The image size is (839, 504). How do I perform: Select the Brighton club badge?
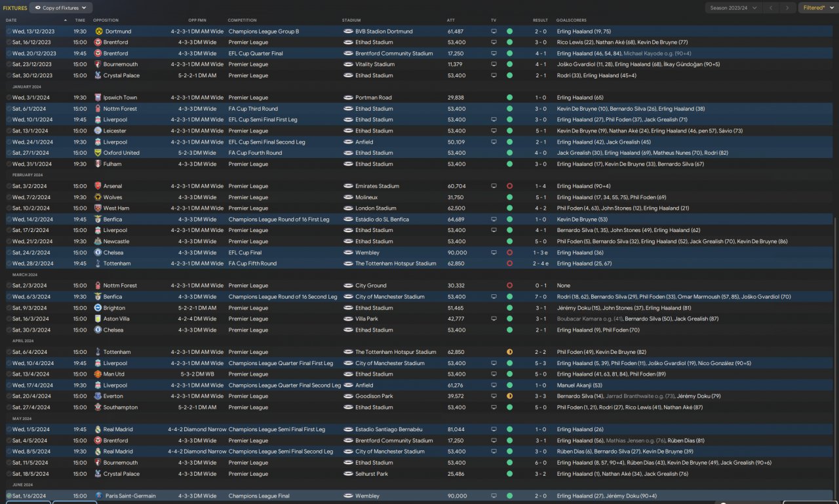tap(98, 308)
